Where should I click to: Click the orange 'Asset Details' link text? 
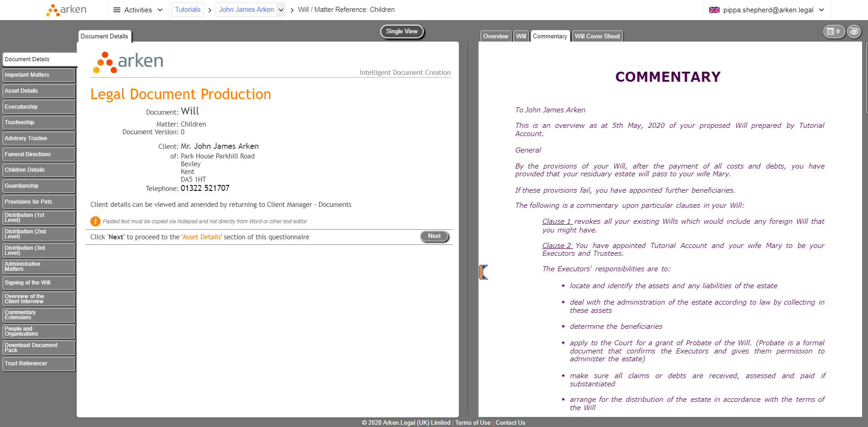tap(202, 237)
